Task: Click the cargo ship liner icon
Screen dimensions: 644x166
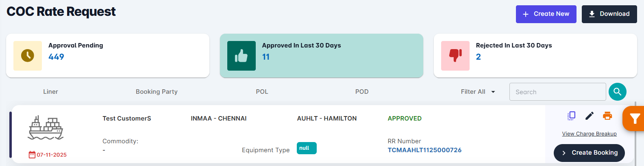Action: [x=46, y=128]
